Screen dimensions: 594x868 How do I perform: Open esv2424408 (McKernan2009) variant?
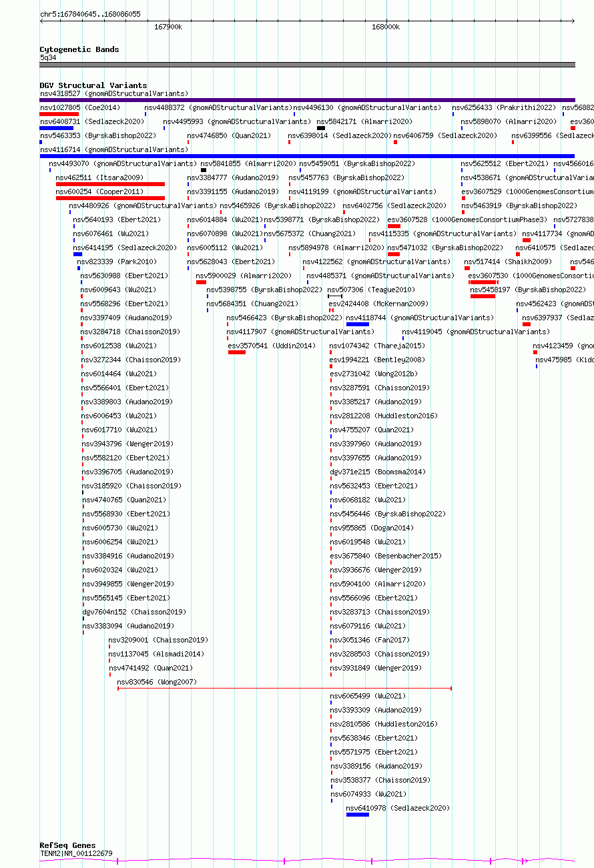[379, 304]
